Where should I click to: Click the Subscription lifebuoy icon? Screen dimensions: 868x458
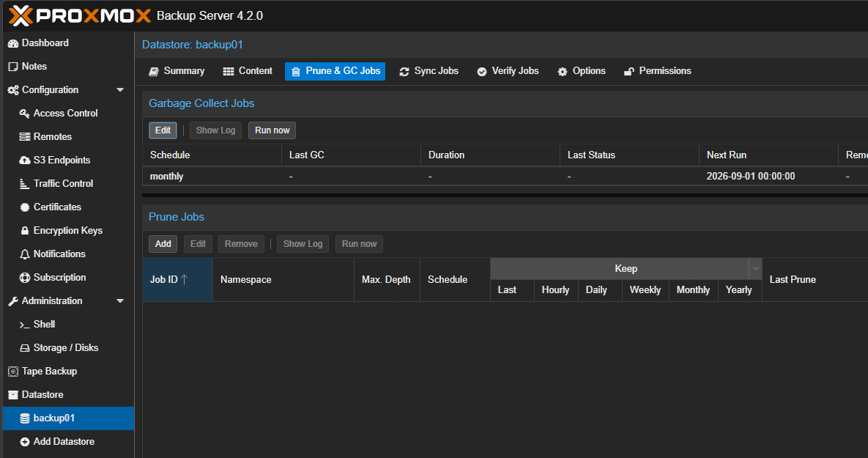(25, 278)
